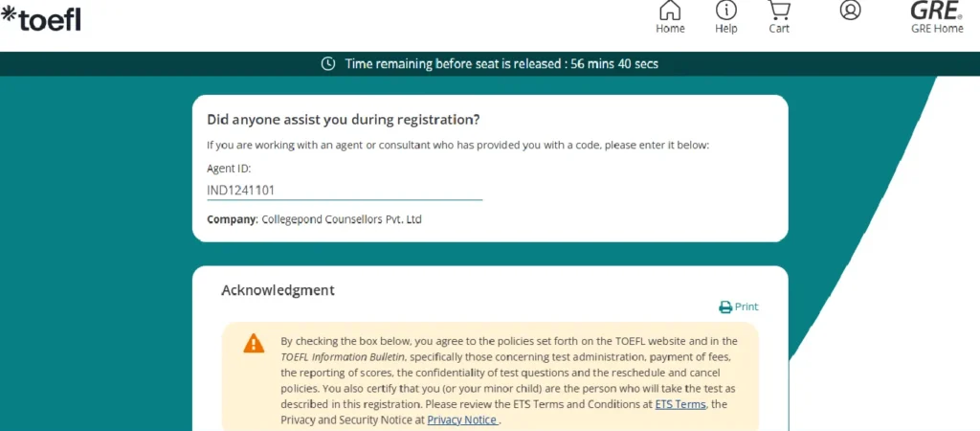
Task: Click the Acknowledgment section heading
Action: coord(278,290)
